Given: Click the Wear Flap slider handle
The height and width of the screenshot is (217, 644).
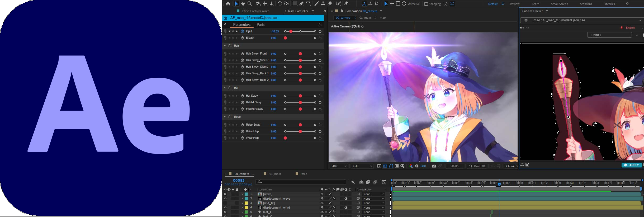Looking at the screenshot, I should click(285, 138).
